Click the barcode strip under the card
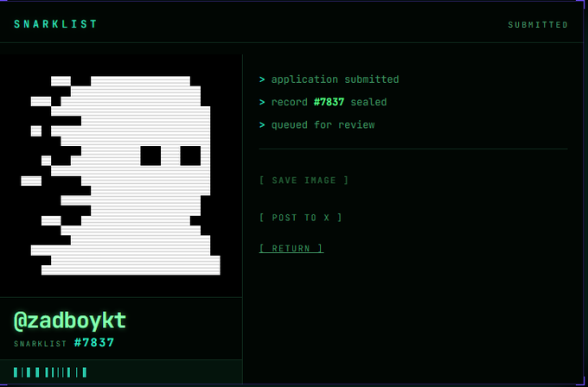 click(50, 372)
